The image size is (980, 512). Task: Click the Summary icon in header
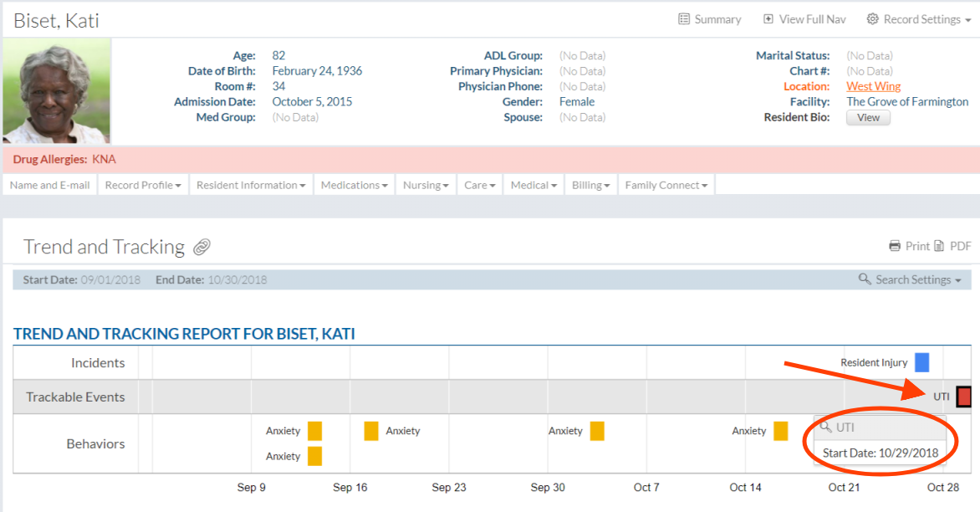click(x=684, y=19)
